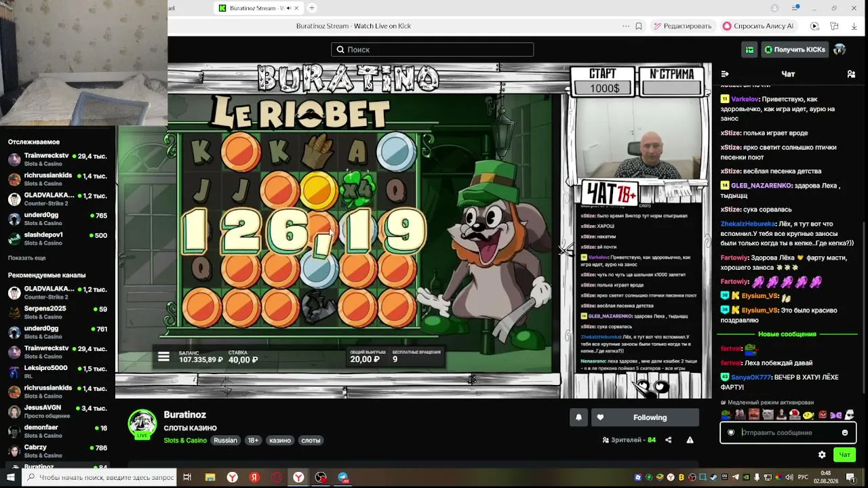Open Task View on the taskbar
Viewport: 868px width, 488px height.
[x=187, y=477]
